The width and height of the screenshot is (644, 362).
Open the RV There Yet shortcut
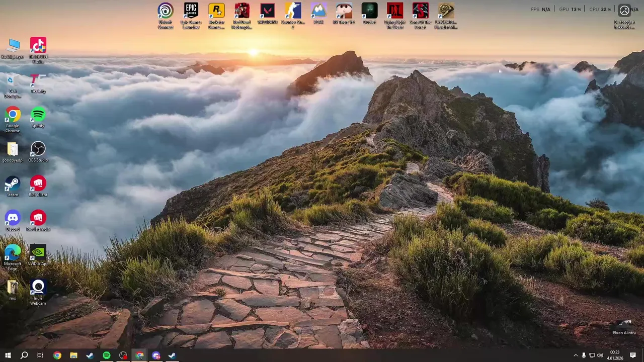[344, 14]
